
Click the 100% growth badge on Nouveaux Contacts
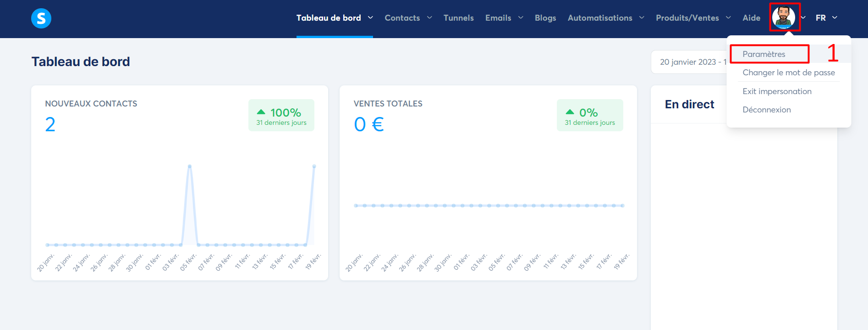(x=281, y=115)
